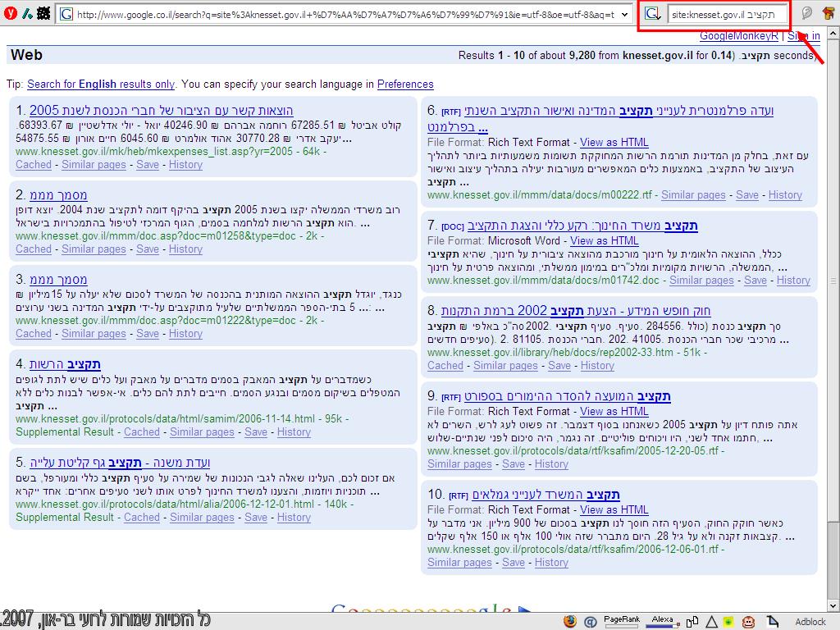Click the vertical scrollbar up arrow
This screenshot has width=840, height=630.
click(x=833, y=33)
